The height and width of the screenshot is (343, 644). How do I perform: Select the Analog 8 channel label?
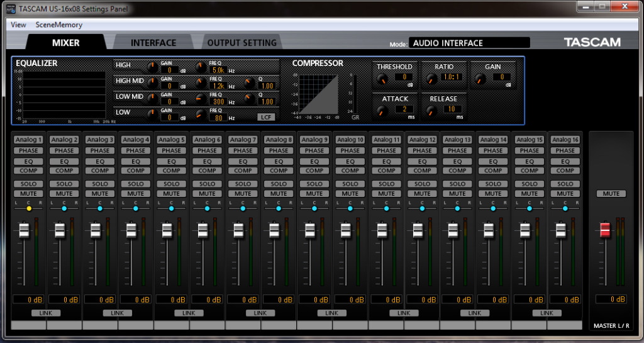point(279,140)
